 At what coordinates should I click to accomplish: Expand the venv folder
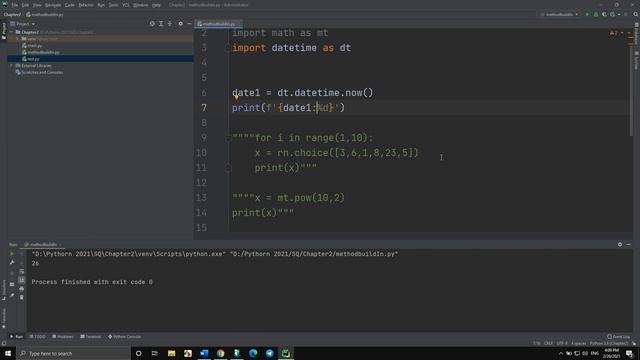(x=18, y=39)
